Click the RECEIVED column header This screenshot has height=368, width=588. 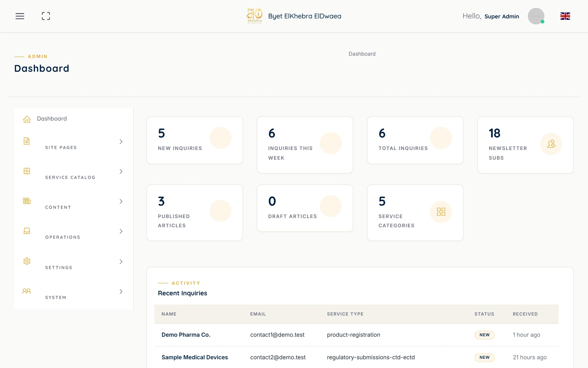pyautogui.click(x=525, y=314)
